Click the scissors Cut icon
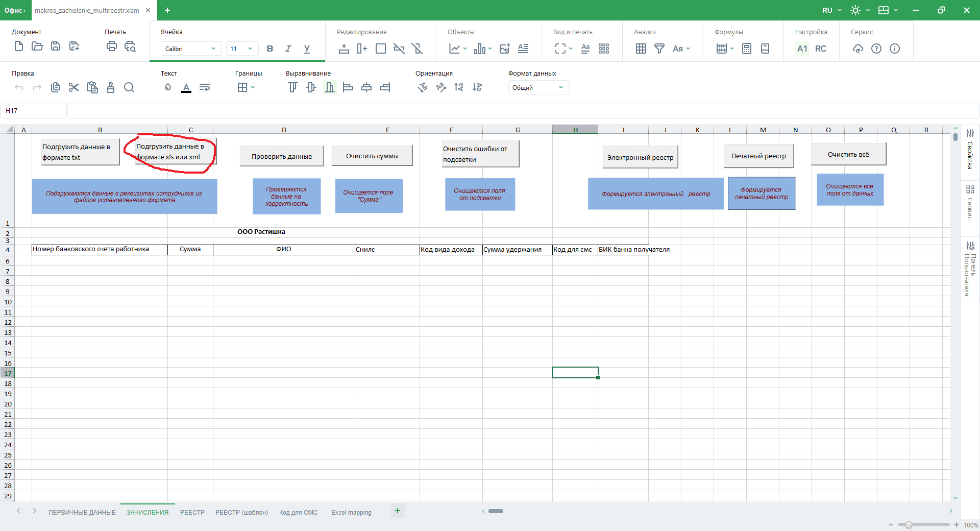The height and width of the screenshot is (531, 980). click(74, 88)
